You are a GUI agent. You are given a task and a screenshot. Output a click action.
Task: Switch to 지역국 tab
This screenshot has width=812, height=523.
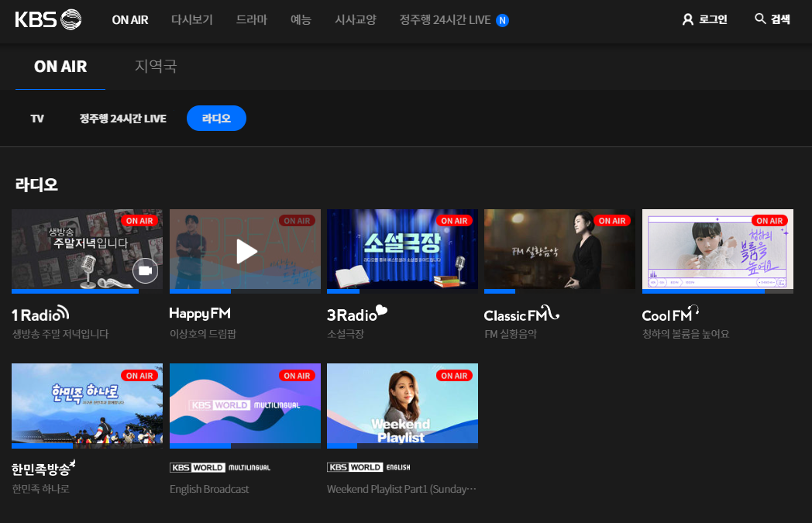[x=156, y=67]
